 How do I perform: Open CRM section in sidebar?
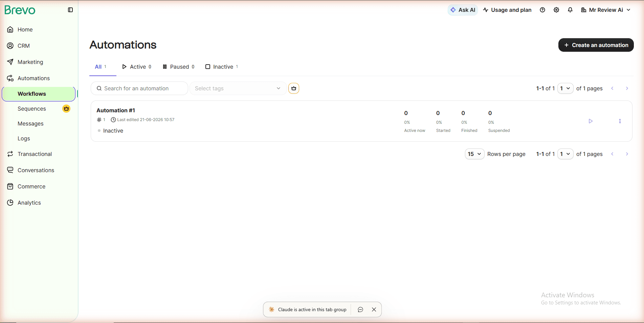point(24,46)
